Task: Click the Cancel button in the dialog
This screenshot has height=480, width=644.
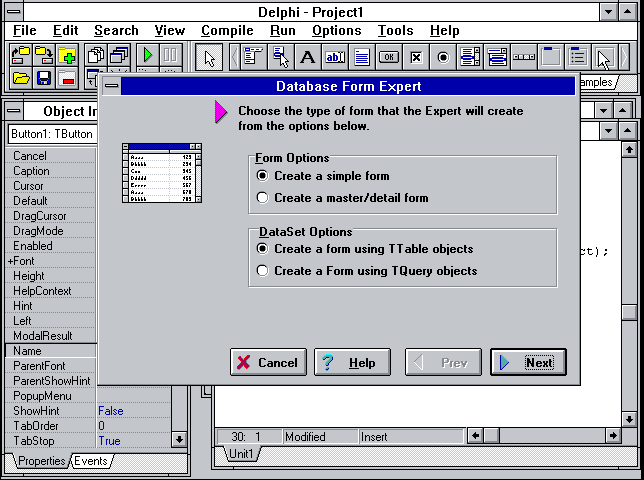Action: (268, 363)
